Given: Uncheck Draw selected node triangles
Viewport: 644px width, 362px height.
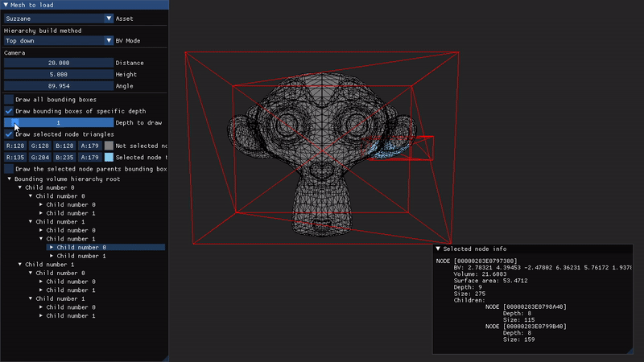Looking at the screenshot, I should point(9,134).
